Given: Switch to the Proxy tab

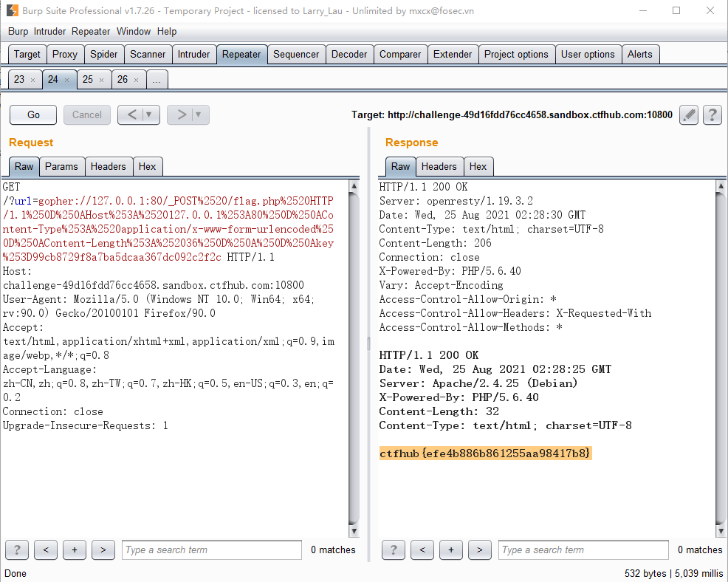Looking at the screenshot, I should pos(65,55).
